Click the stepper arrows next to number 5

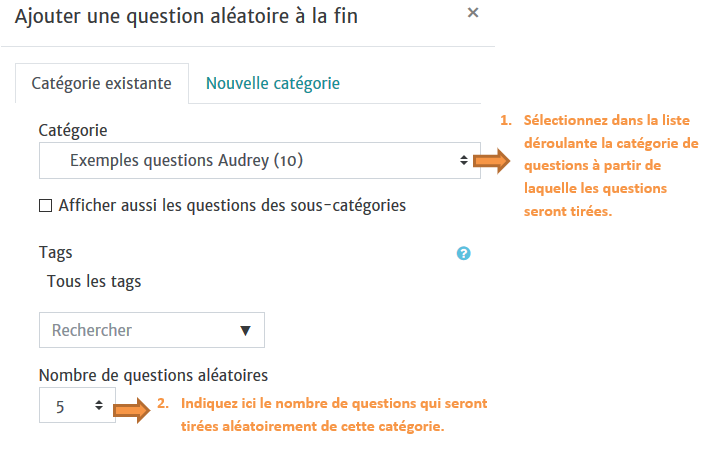(x=98, y=405)
